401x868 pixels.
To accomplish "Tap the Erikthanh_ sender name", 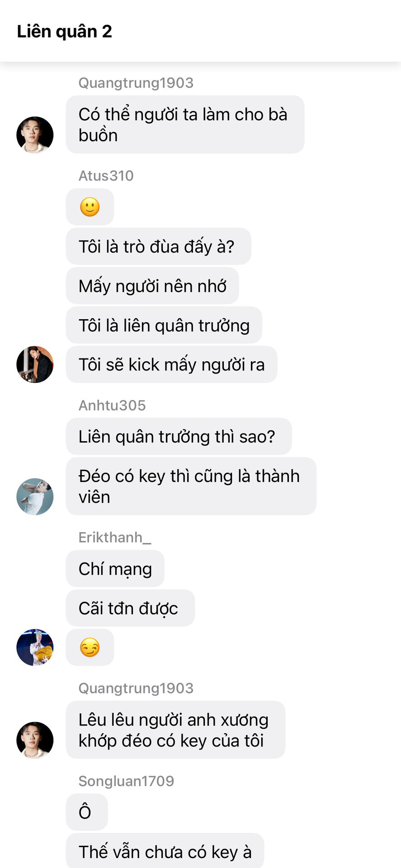I will pyautogui.click(x=115, y=537).
